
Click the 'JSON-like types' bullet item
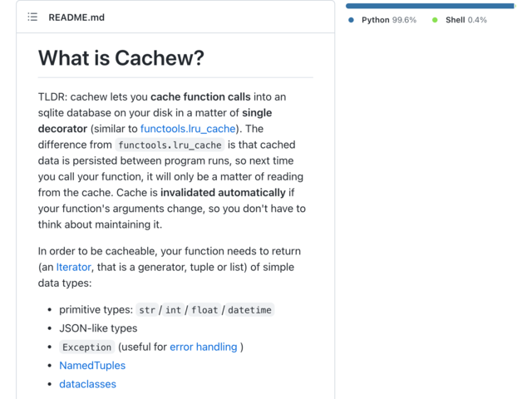[98, 328]
